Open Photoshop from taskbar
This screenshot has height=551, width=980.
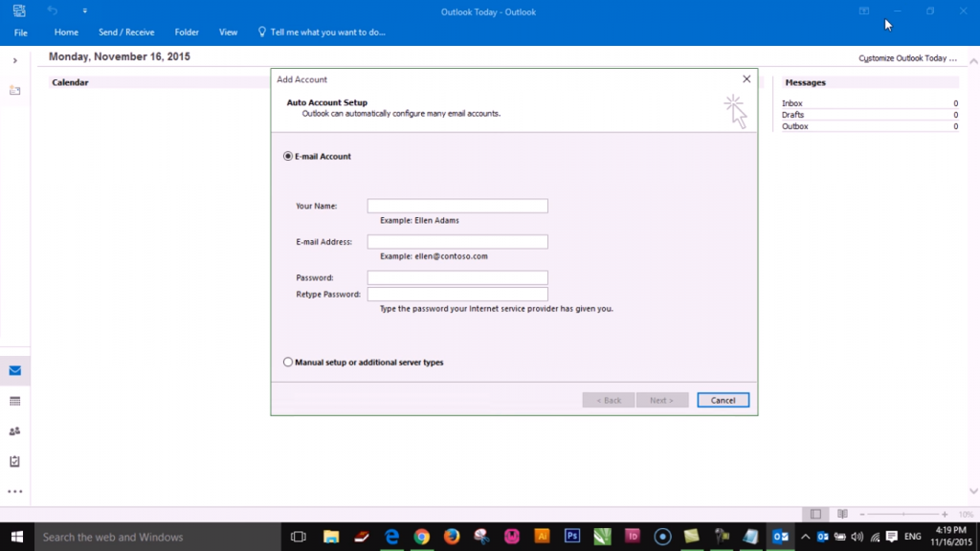(572, 537)
